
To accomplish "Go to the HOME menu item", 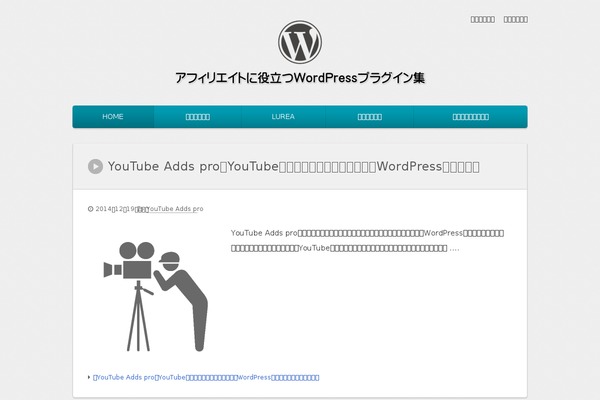I will point(113,117).
